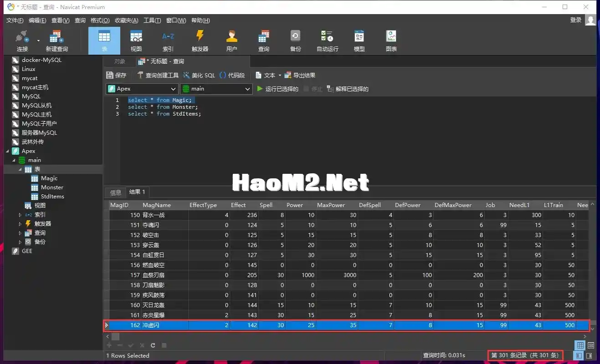The height and width of the screenshot is (364, 600).
Task: Open the 工具(T) menu
Action: tap(152, 20)
